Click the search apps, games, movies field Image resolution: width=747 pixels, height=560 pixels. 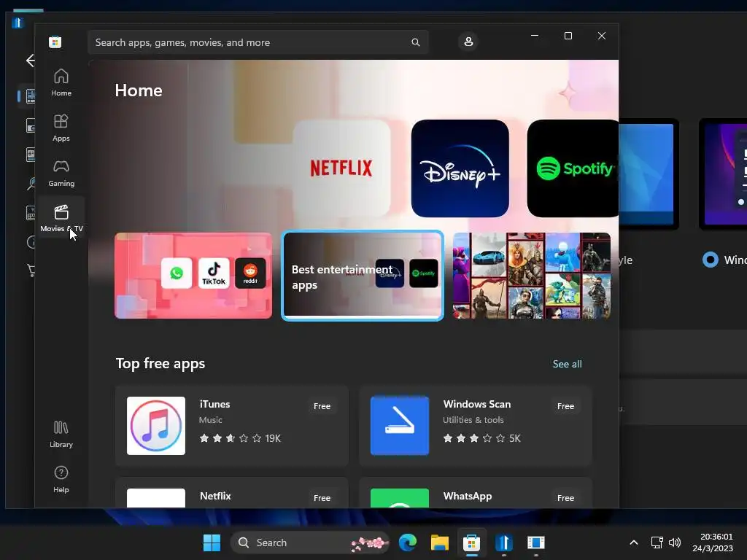(x=258, y=42)
